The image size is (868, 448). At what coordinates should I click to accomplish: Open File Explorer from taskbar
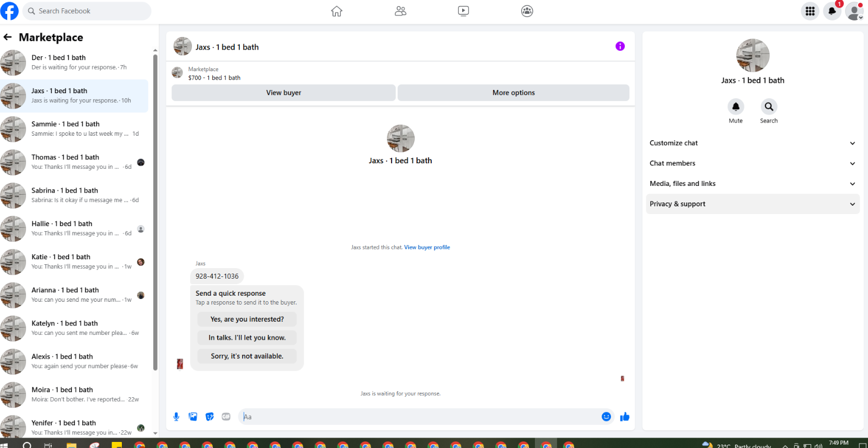[71, 445]
